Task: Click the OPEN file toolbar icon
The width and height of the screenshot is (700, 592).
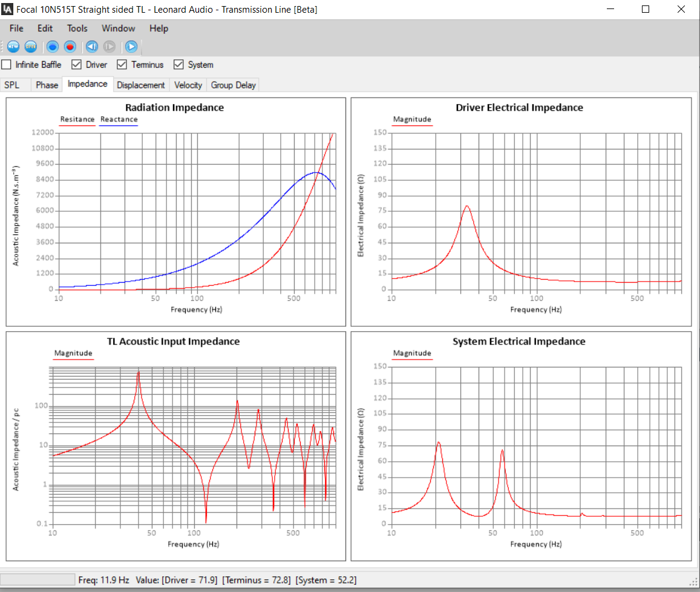Action: click(31, 47)
